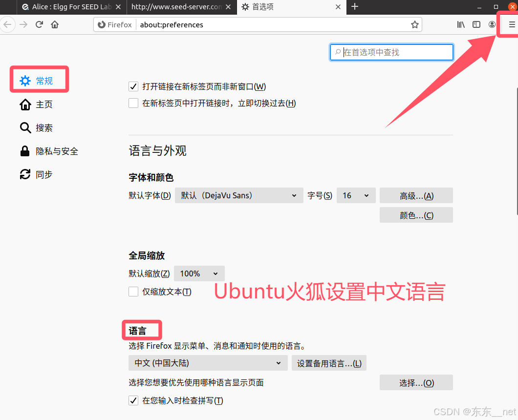Minimize the Firefox window

[479, 7]
